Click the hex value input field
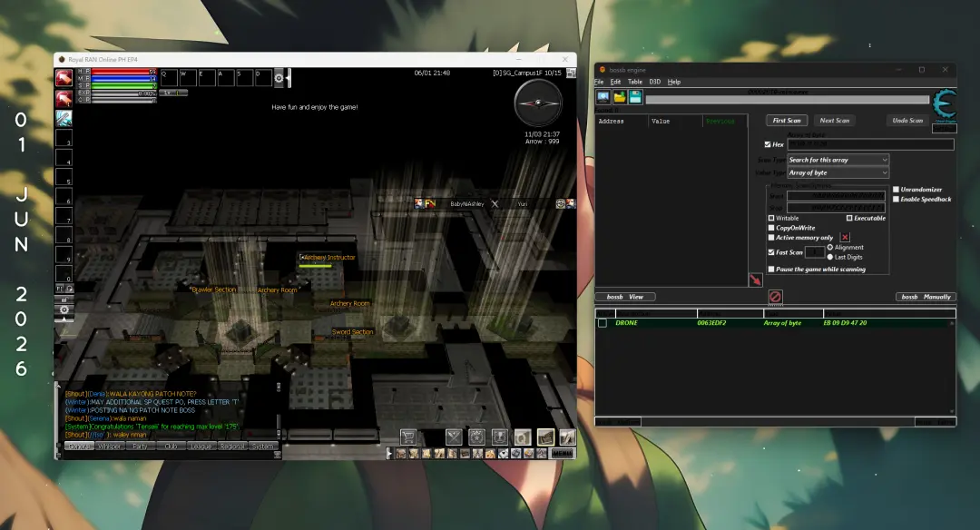 870,144
